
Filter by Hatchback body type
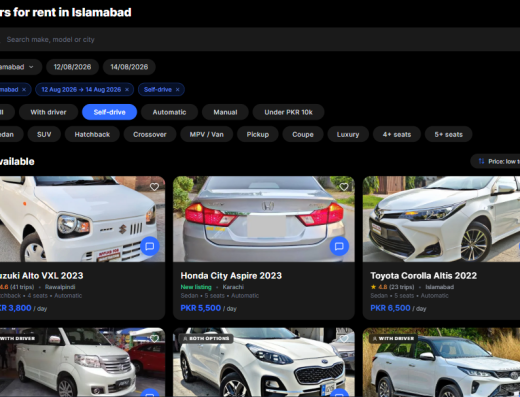click(x=92, y=134)
